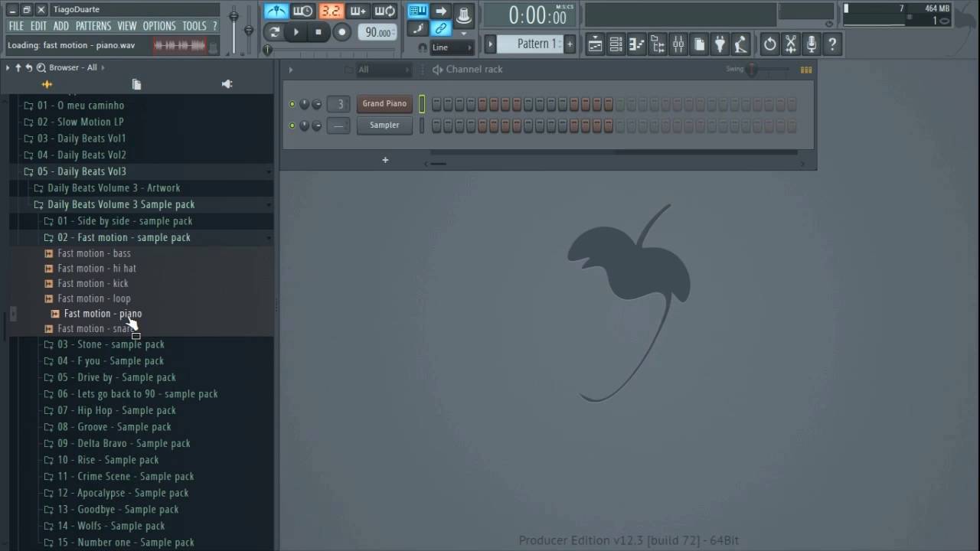Select the Sampler channel indicator

[x=422, y=126]
